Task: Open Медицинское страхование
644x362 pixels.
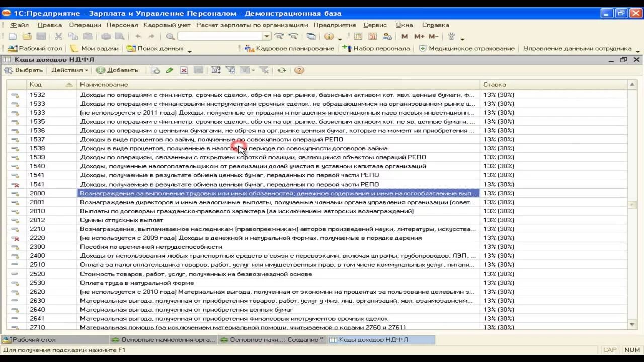Action: click(467, 49)
